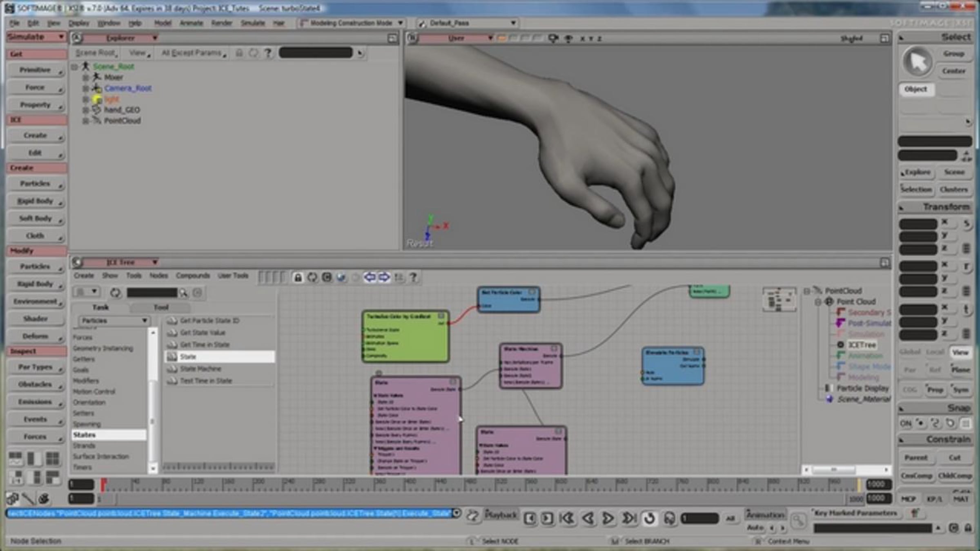Switch to the Tool tab
The width and height of the screenshot is (980, 551).
161,307
